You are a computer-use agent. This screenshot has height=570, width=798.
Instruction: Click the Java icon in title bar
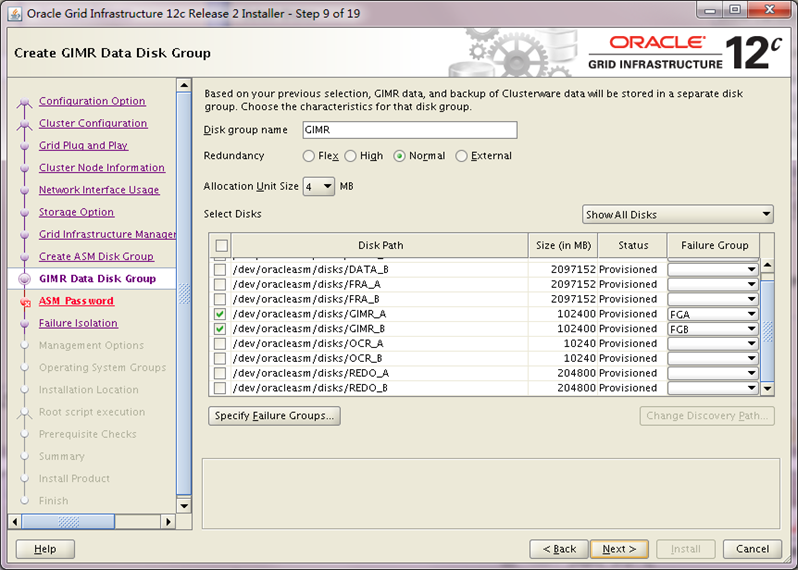click(x=13, y=13)
